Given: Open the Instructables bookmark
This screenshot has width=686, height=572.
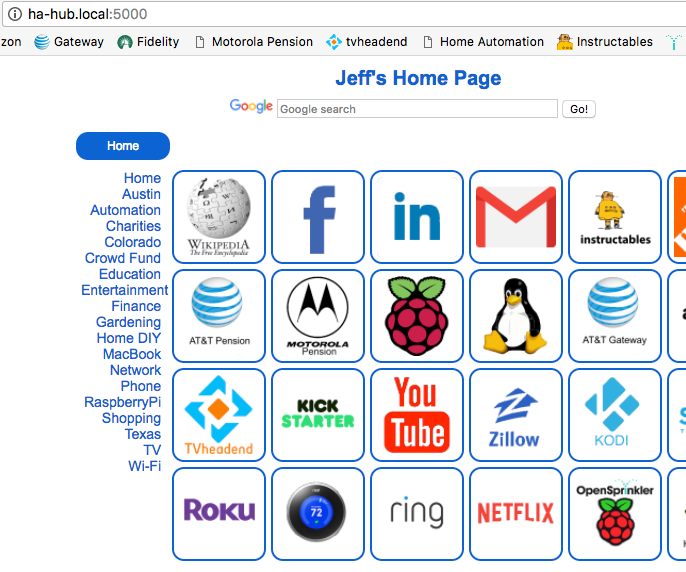Looking at the screenshot, I should pos(605,42).
